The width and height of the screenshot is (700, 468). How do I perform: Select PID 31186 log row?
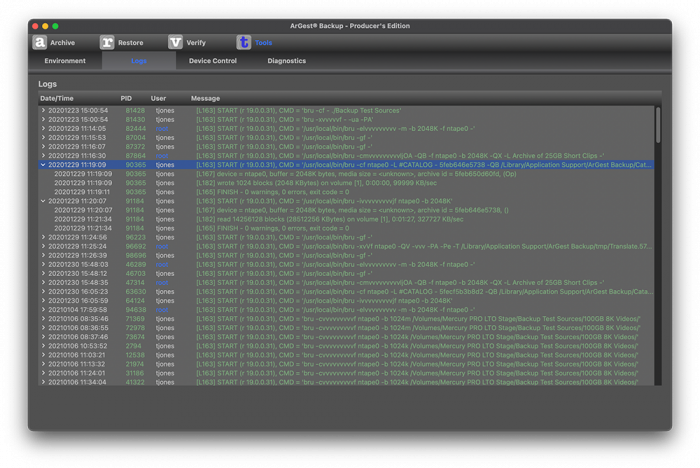tap(346, 373)
